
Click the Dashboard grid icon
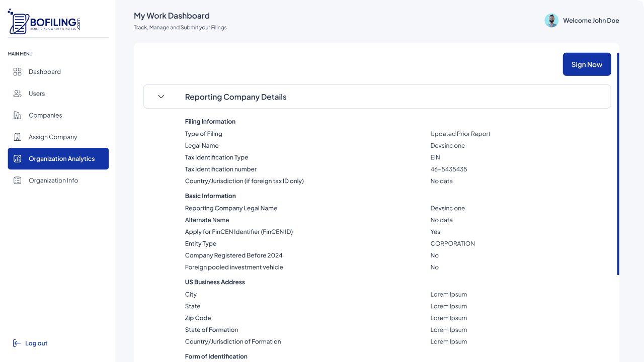point(18,72)
